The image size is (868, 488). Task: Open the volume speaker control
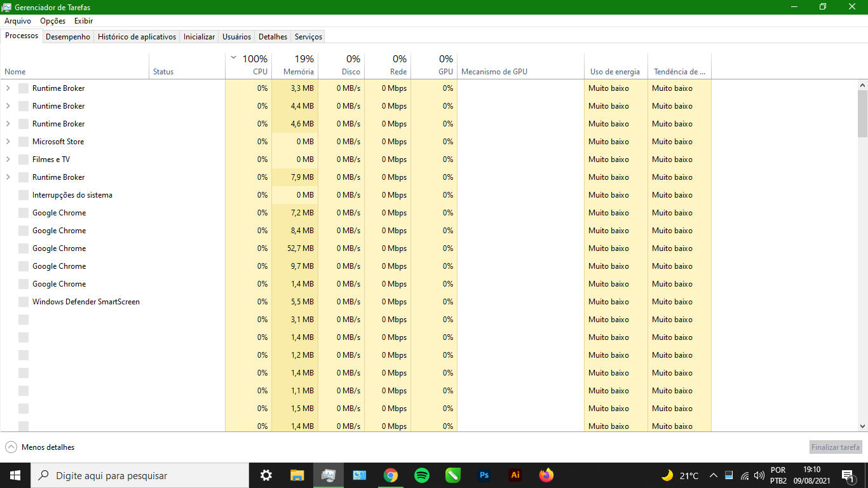click(x=759, y=475)
